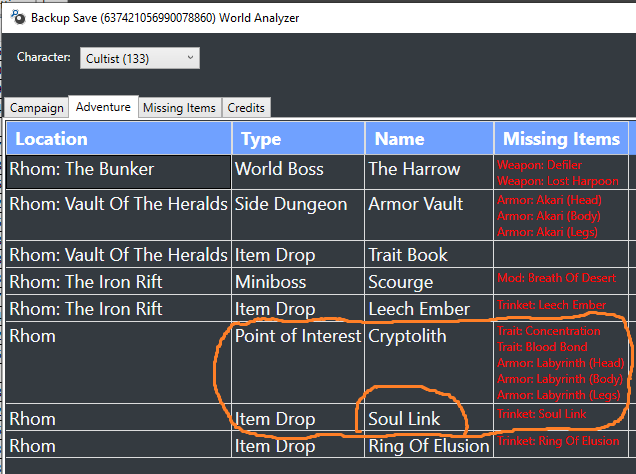
Task: Sort by the Type column header
Action: (298, 139)
